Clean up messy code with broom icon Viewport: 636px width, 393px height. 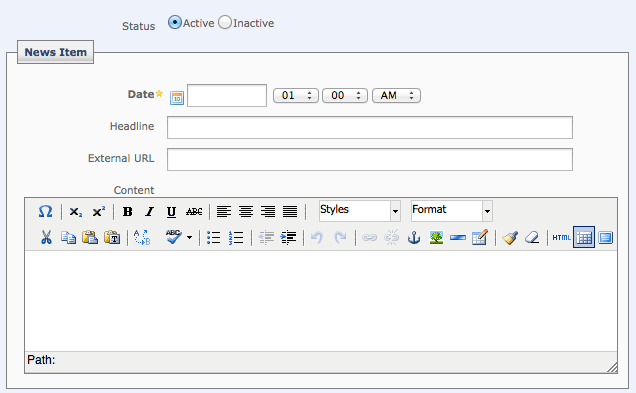coord(510,237)
